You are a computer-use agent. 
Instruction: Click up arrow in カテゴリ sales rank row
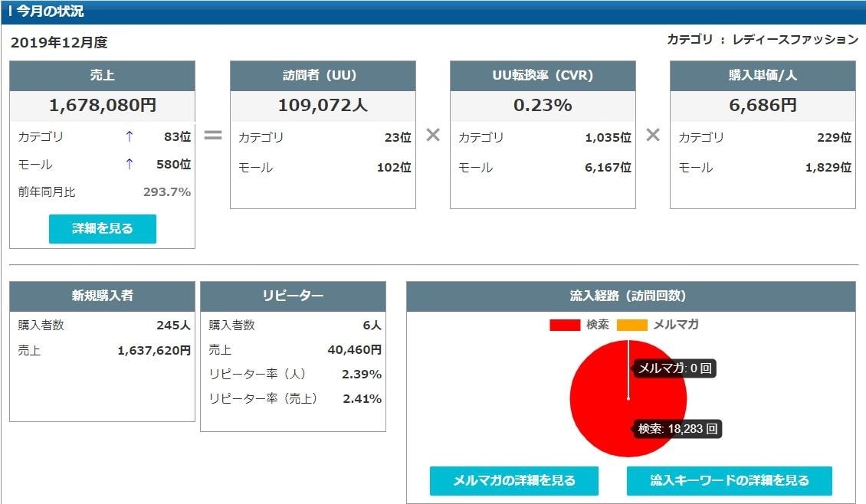(130, 136)
